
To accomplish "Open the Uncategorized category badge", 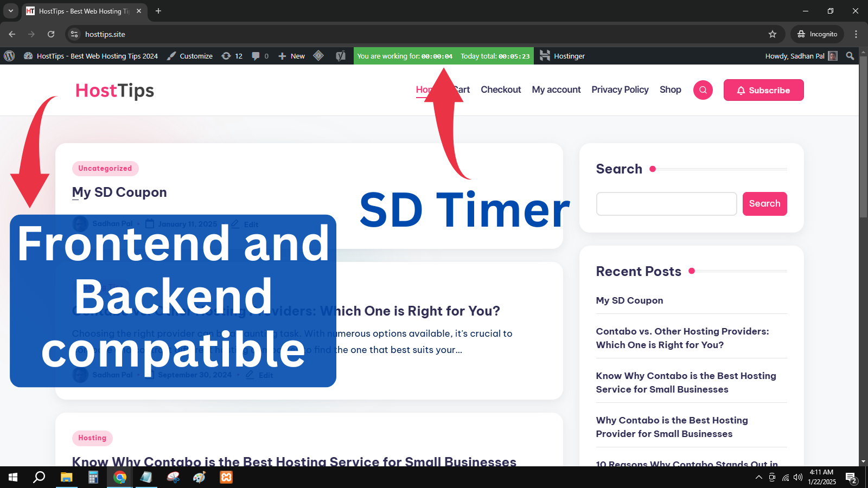I will [105, 169].
